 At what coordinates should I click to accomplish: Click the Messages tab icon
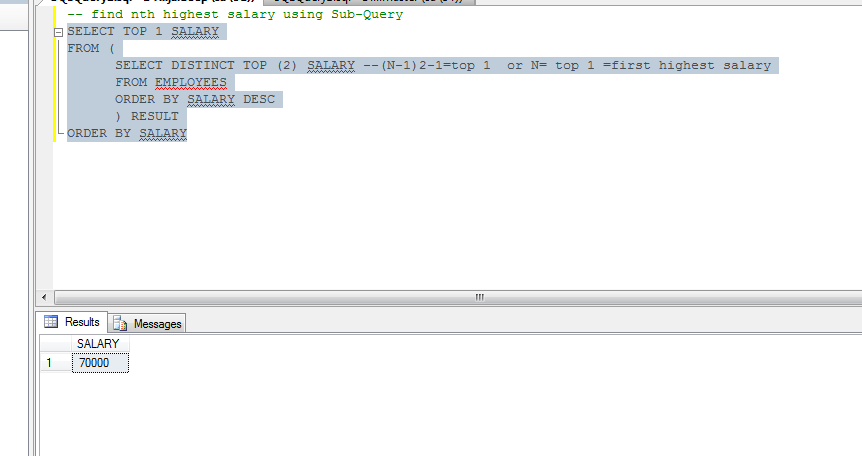(120, 324)
